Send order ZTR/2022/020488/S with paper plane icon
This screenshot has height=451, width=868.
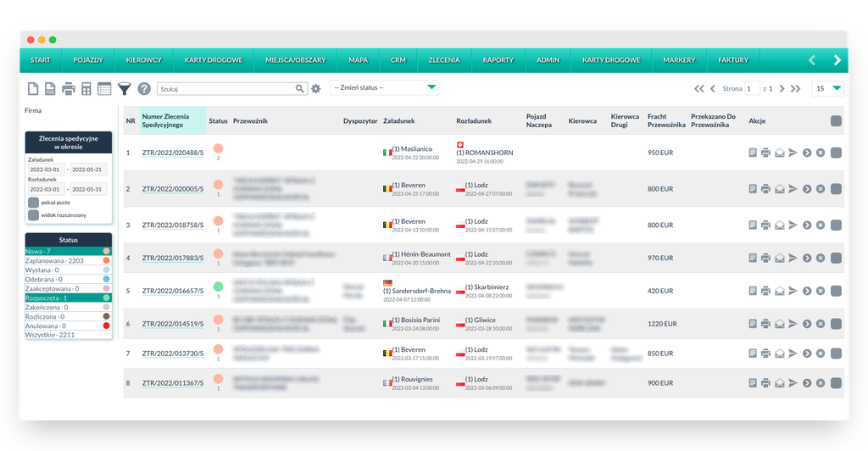[x=793, y=153]
